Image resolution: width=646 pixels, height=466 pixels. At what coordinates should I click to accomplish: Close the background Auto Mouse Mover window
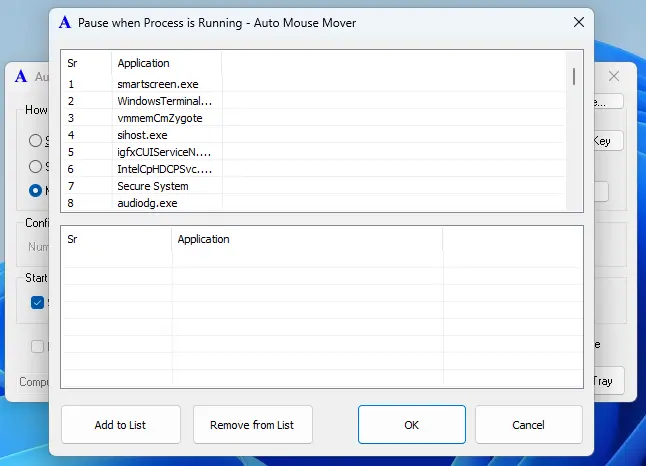pyautogui.click(x=614, y=76)
